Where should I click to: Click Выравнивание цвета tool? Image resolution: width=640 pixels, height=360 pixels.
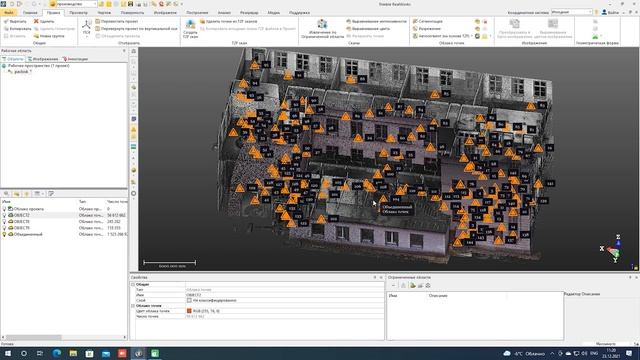[x=368, y=29]
